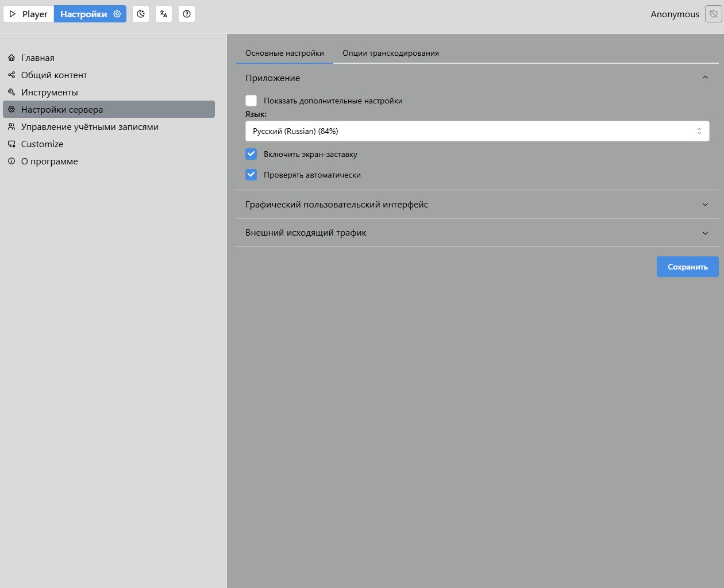Open Главная via the home icon
This screenshot has height=588, width=724.
coord(11,58)
